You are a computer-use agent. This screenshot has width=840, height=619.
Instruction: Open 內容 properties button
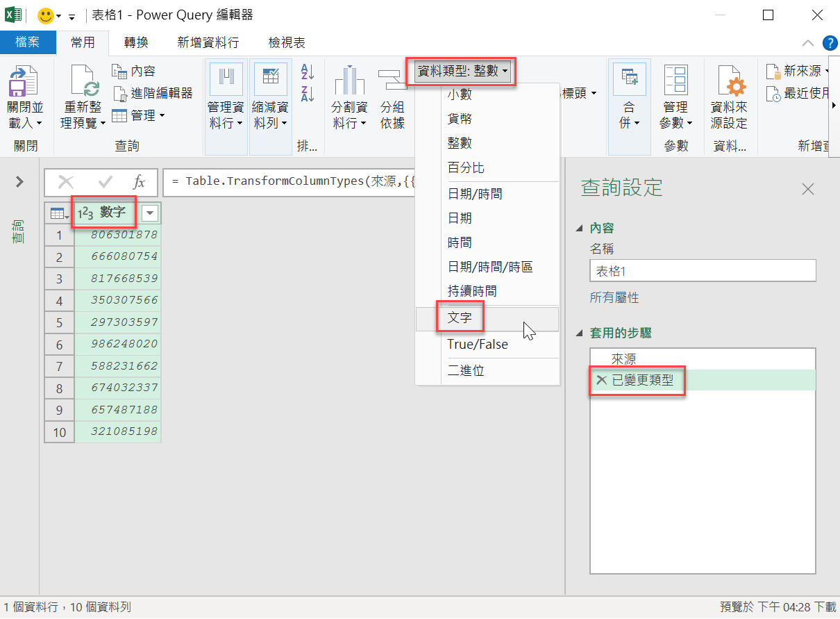click(x=133, y=71)
